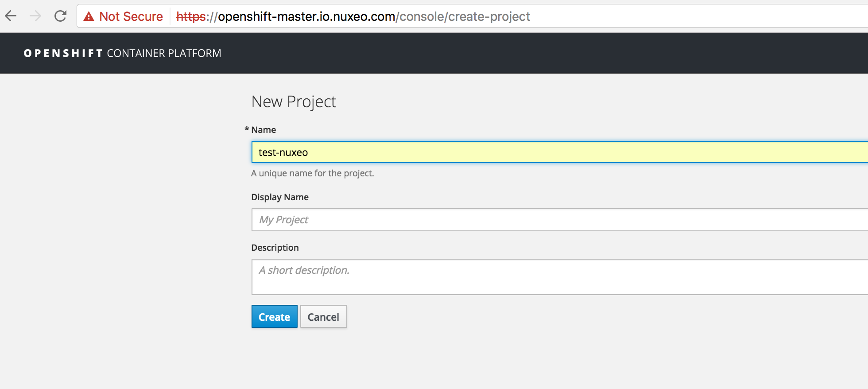This screenshot has width=868, height=389.
Task: Click the Description label
Action: pos(275,248)
